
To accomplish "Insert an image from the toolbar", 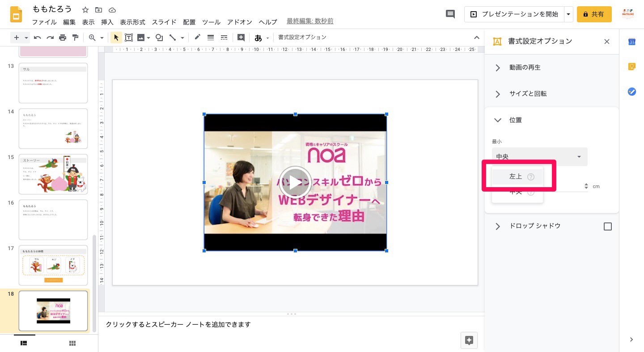I will tap(141, 38).
